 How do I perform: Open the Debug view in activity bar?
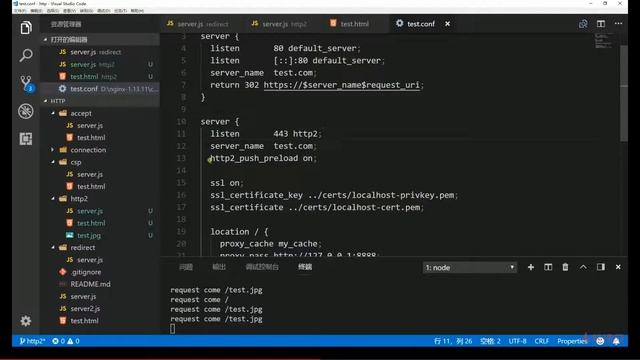pyautogui.click(x=26, y=111)
